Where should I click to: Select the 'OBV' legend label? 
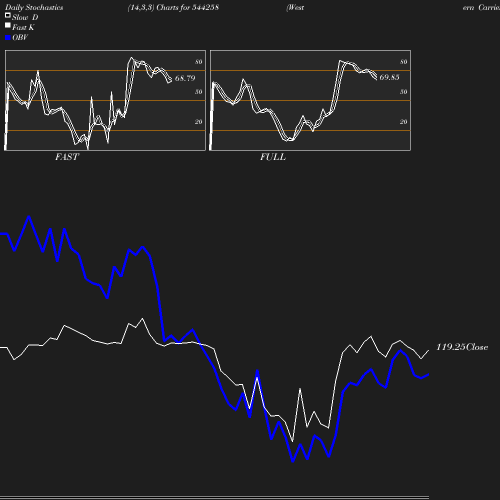coord(20,37)
